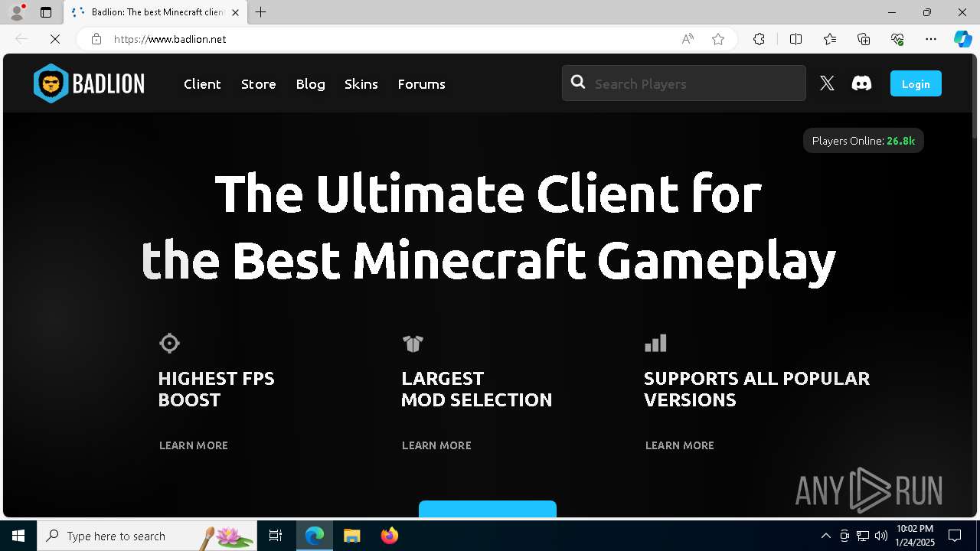Open tab actions menu icon
Image resolution: width=980 pixels, height=551 pixels.
(x=46, y=12)
